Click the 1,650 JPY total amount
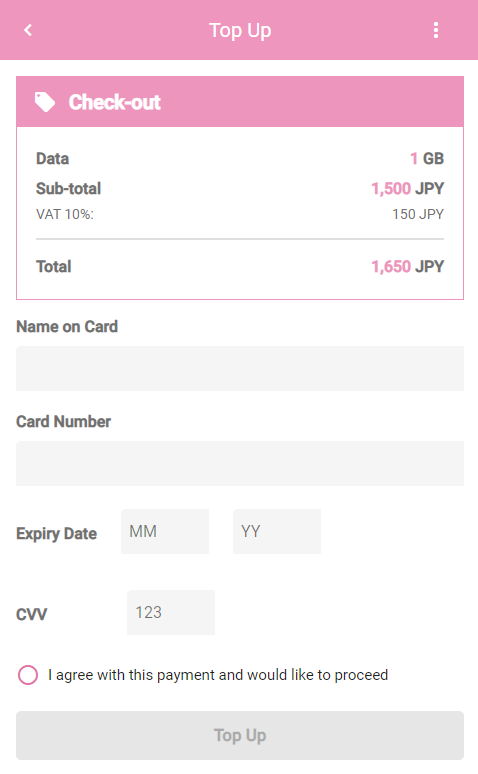Viewport: 478px width, 774px height. pyautogui.click(x=407, y=267)
